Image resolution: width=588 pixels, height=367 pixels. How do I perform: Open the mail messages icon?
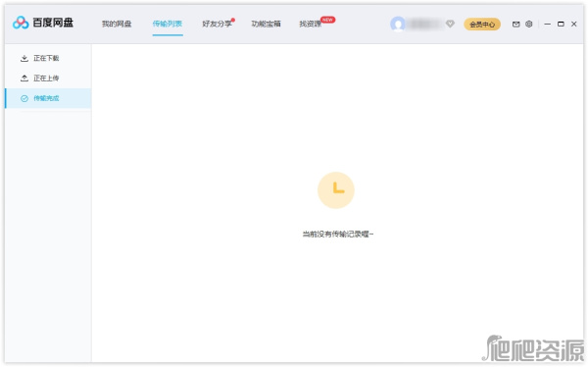pos(516,24)
